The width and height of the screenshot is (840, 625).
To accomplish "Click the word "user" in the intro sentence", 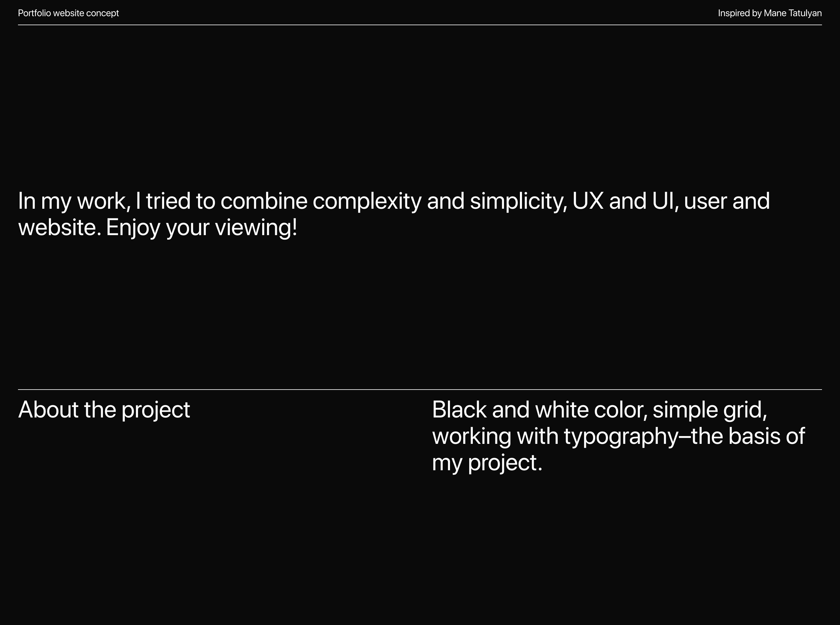I will (705, 201).
